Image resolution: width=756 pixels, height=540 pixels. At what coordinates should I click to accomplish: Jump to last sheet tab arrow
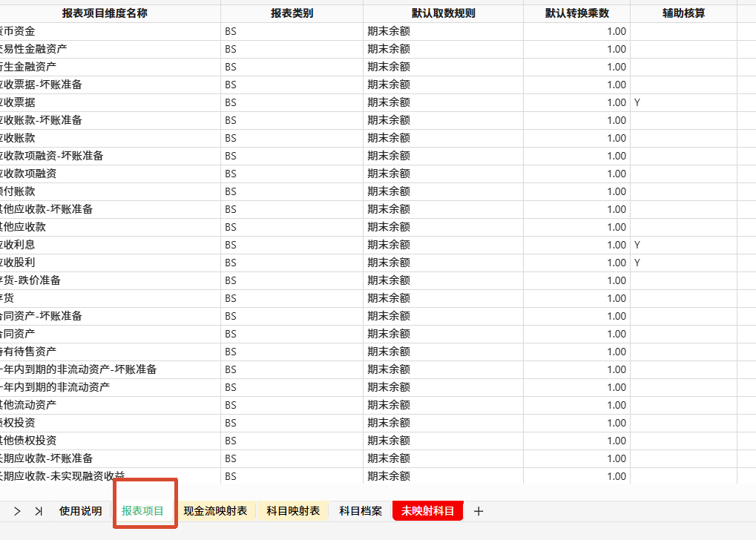pyautogui.click(x=39, y=511)
